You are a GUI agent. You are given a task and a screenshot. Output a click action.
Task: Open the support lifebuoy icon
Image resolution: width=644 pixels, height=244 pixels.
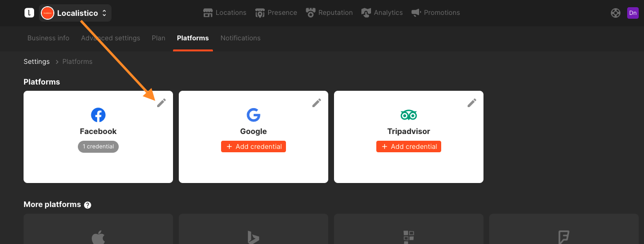coord(616,13)
